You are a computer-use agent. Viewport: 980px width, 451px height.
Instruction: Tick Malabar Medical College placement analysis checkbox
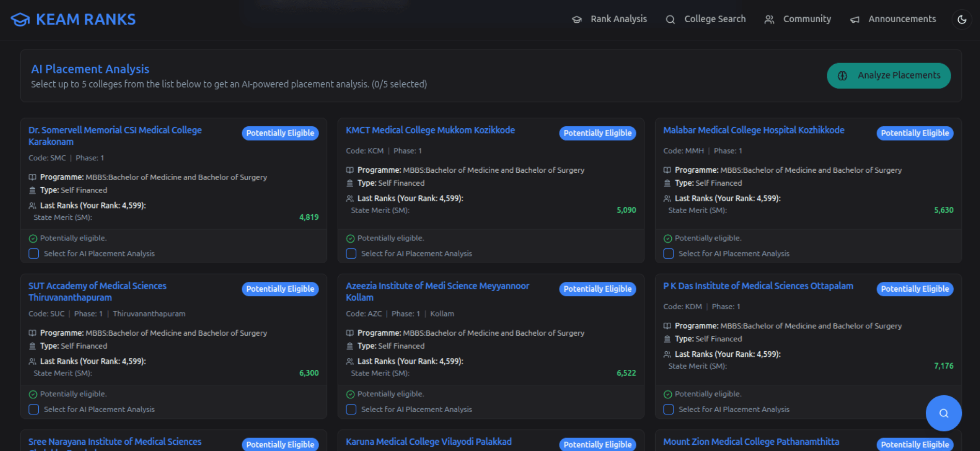tap(668, 253)
